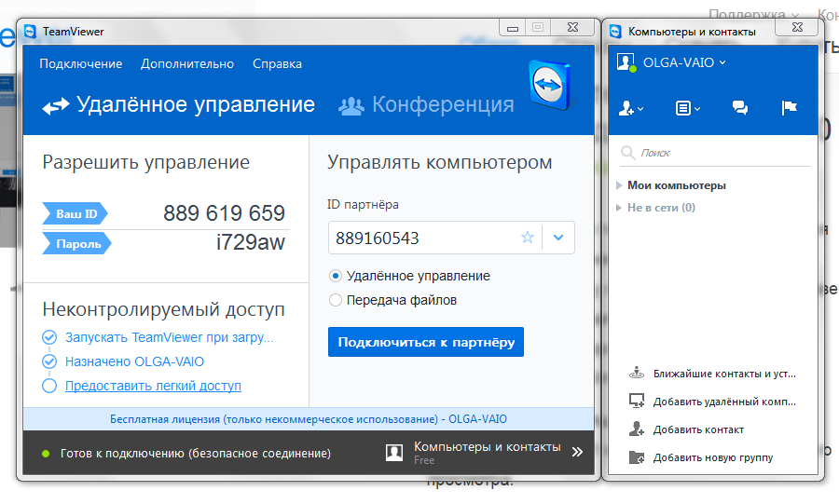839x504 pixels.
Task: Click nearby contacts icon
Action: tap(637, 373)
